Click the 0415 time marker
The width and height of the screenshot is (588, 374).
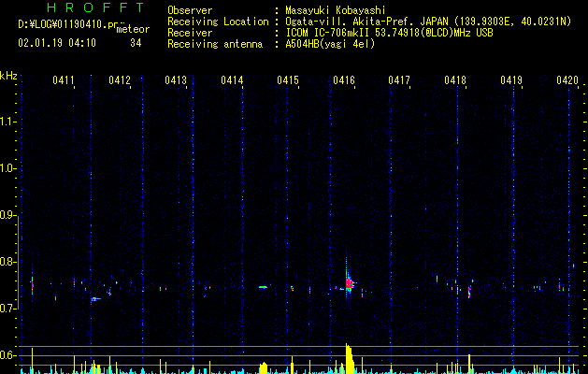[288, 79]
